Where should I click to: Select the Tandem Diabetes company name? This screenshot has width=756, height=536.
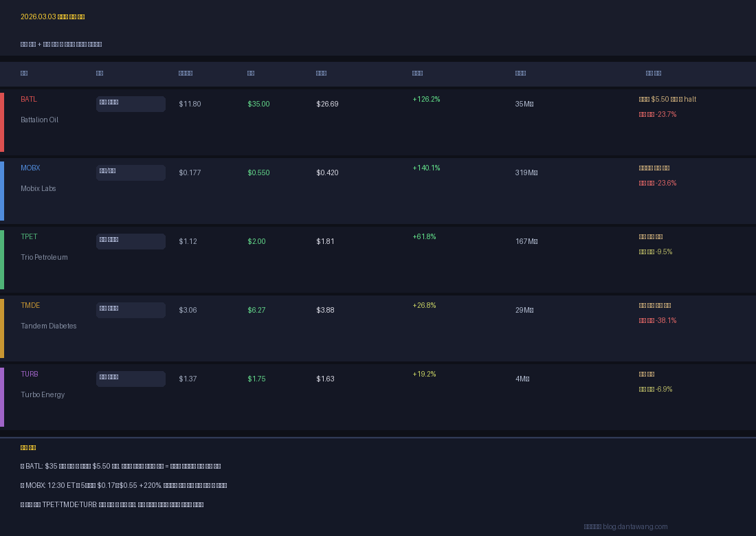[49, 326]
